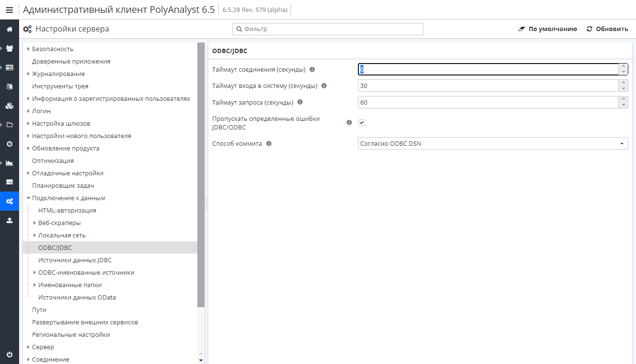The width and height of the screenshot is (636, 364).
Task: Expand the Отладочные настройки node
Action: click(29, 173)
